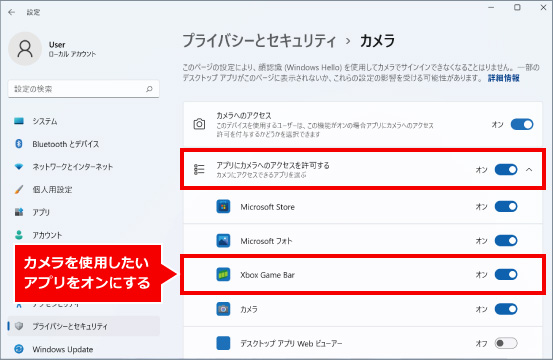
Task: Click the Microsoft フォト app icon
Action: click(223, 241)
